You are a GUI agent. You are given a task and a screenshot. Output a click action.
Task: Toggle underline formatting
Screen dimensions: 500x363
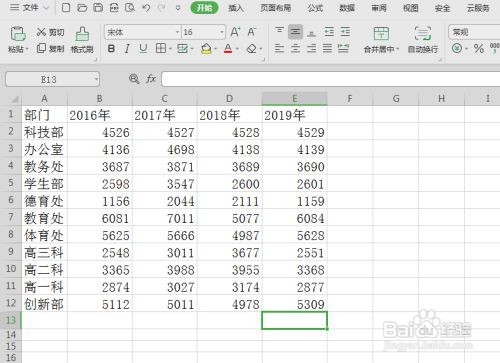143,49
